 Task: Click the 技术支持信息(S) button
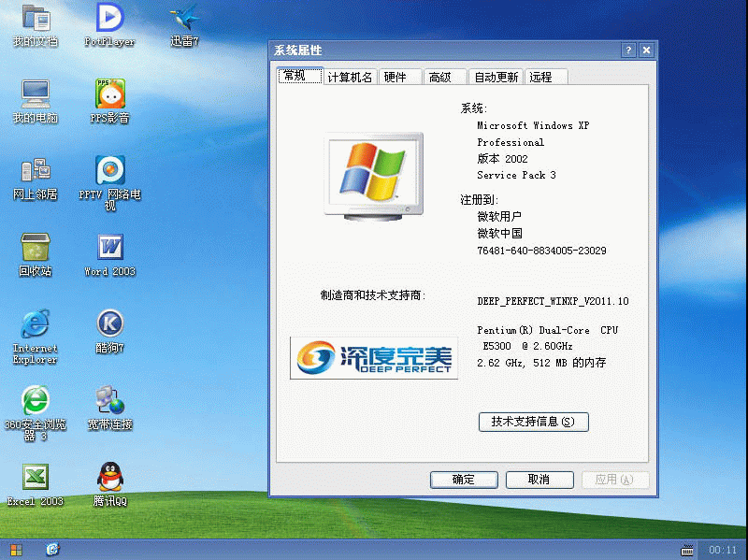click(533, 422)
